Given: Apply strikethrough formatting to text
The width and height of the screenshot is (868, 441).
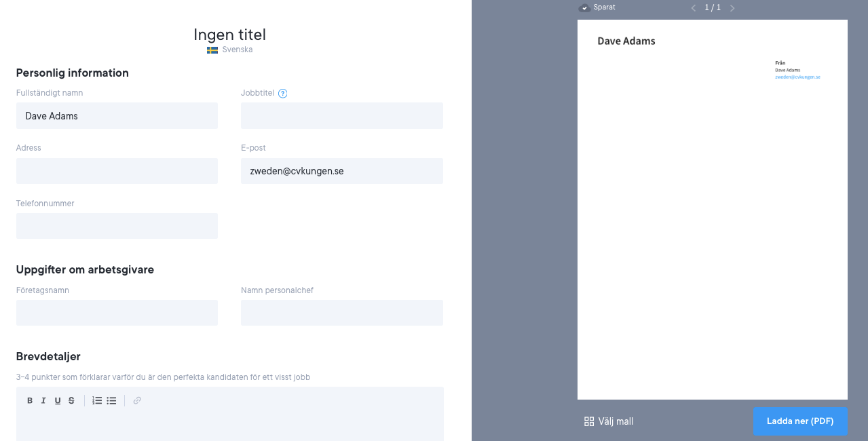Looking at the screenshot, I should click(71, 401).
